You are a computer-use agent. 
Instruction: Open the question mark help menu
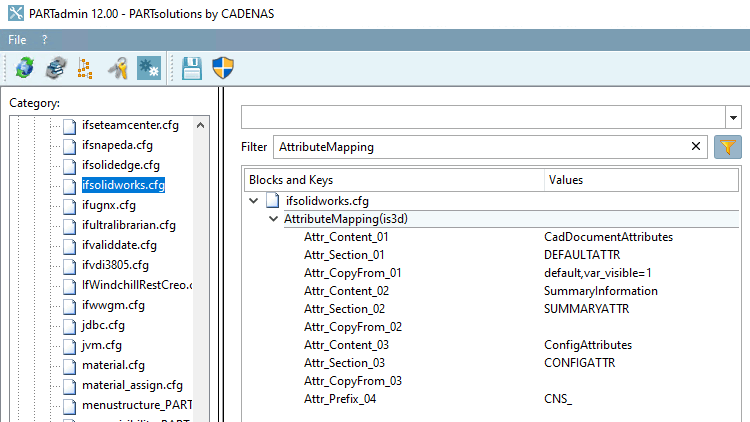(44, 39)
